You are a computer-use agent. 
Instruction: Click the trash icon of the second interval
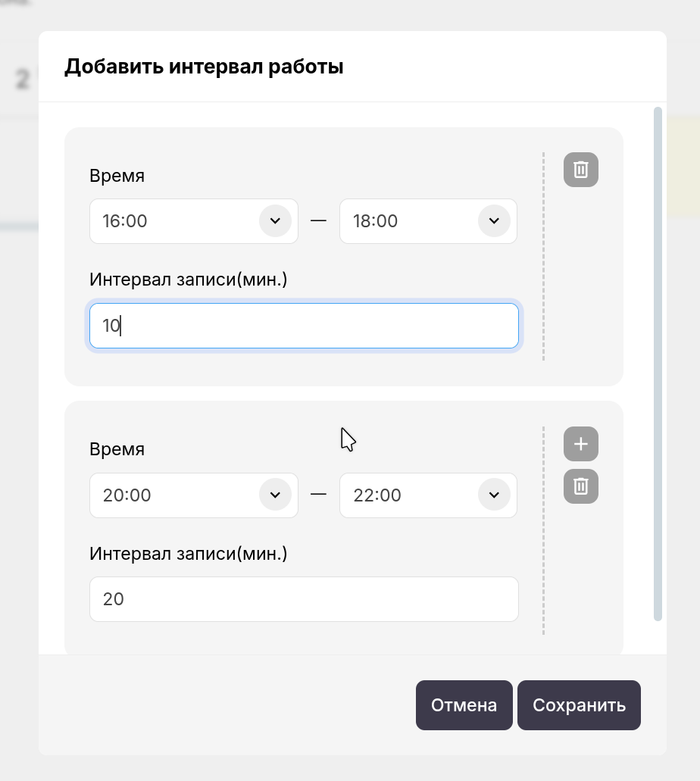tap(580, 486)
